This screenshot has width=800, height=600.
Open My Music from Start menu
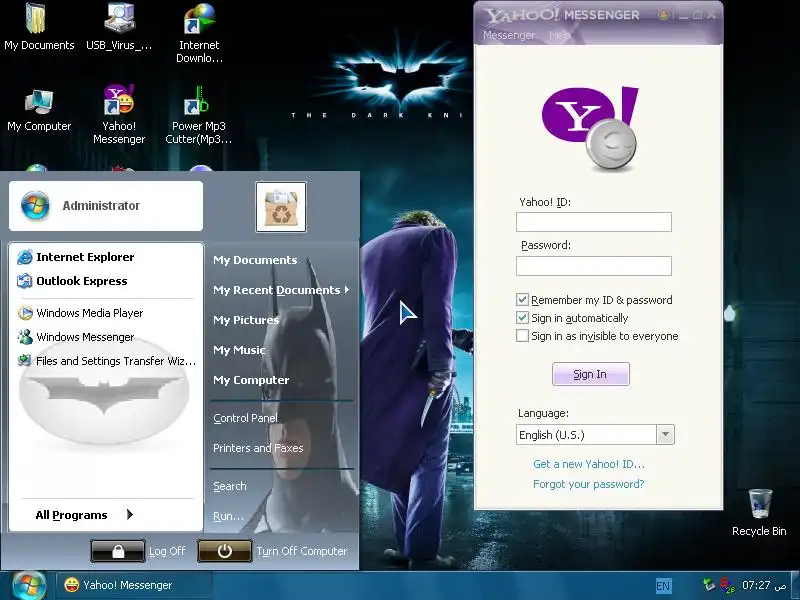239,350
